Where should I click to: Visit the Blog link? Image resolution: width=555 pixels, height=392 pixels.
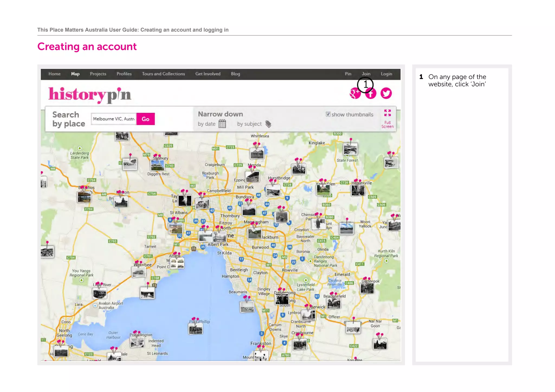point(235,74)
